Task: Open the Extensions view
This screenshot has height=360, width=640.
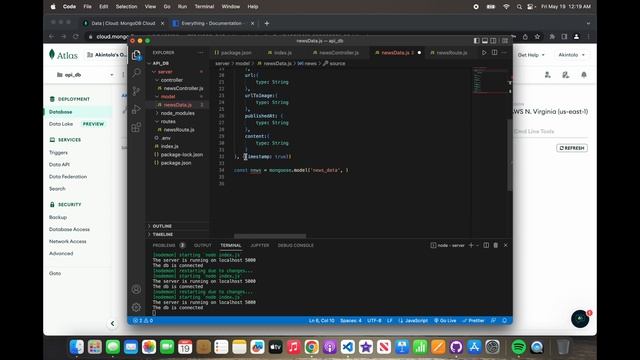Action: [x=136, y=127]
